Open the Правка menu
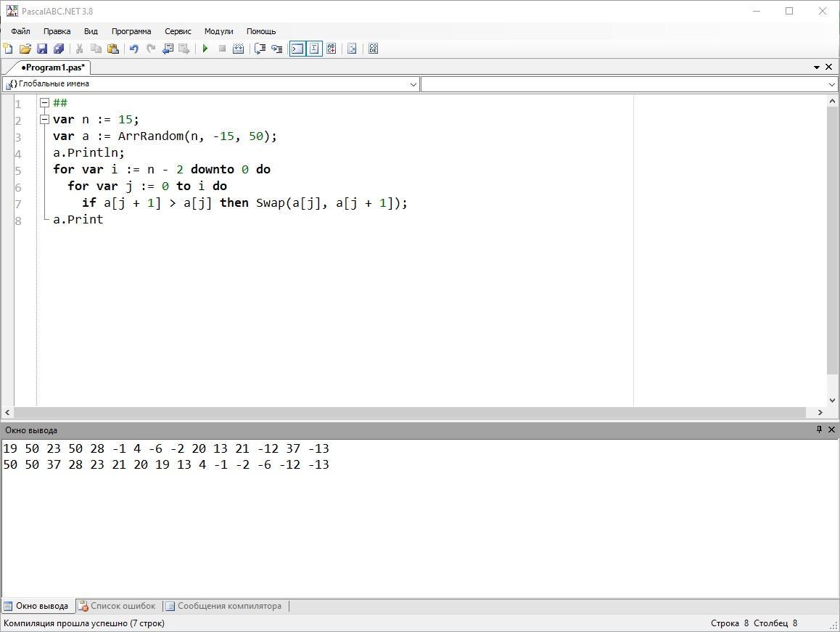Viewport: 840px width, 632px height. [57, 31]
